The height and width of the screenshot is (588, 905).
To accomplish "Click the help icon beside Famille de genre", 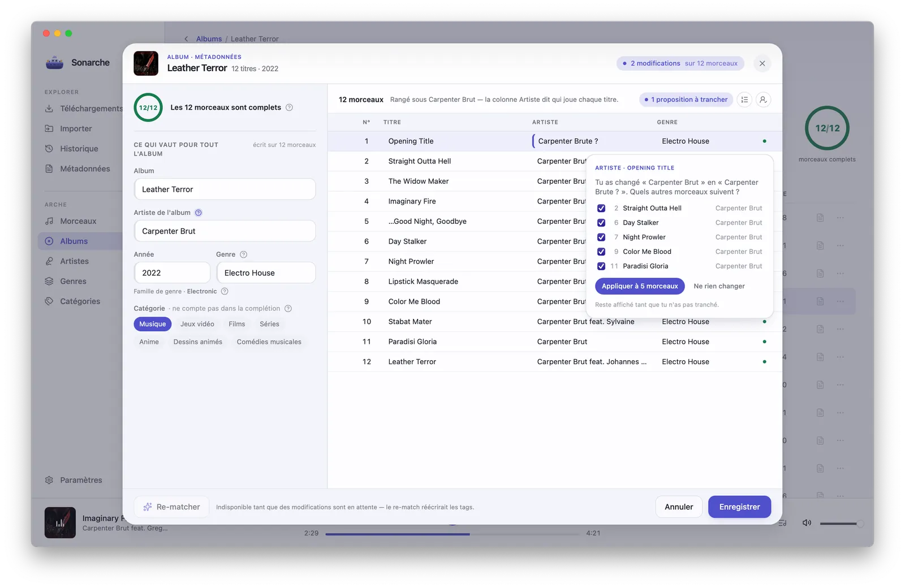I will coord(225,291).
